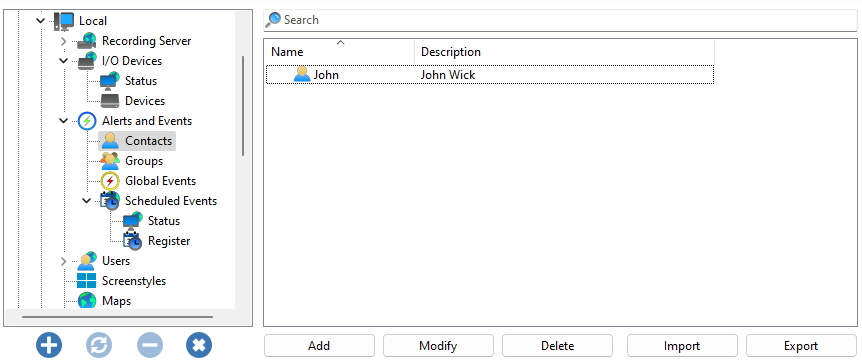Click the Import button

[682, 346]
